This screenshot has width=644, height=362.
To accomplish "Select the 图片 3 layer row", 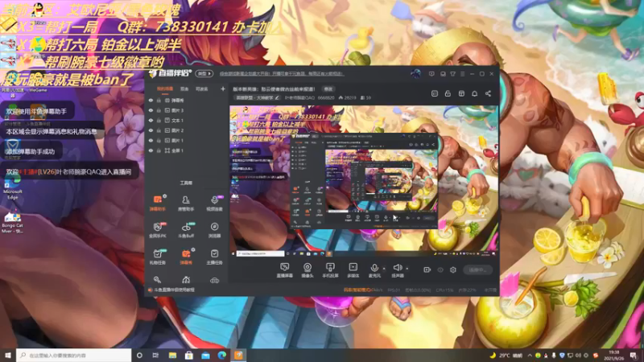I will click(187, 110).
